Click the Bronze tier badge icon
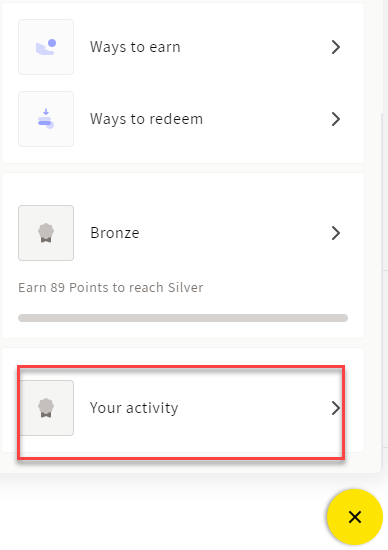 coord(46,233)
